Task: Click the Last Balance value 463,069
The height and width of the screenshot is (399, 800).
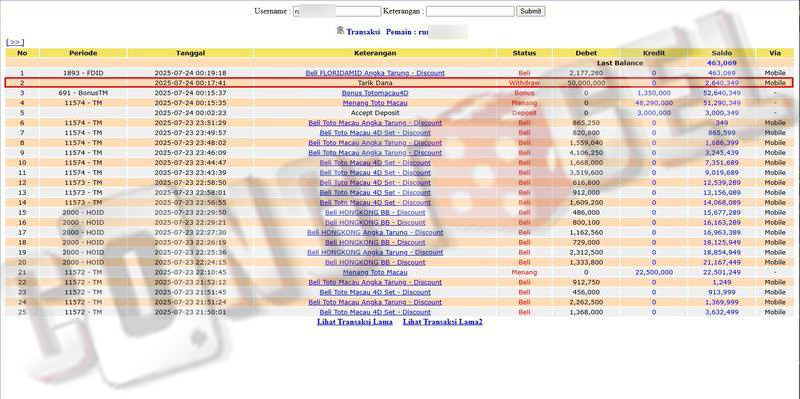Action: (x=721, y=63)
